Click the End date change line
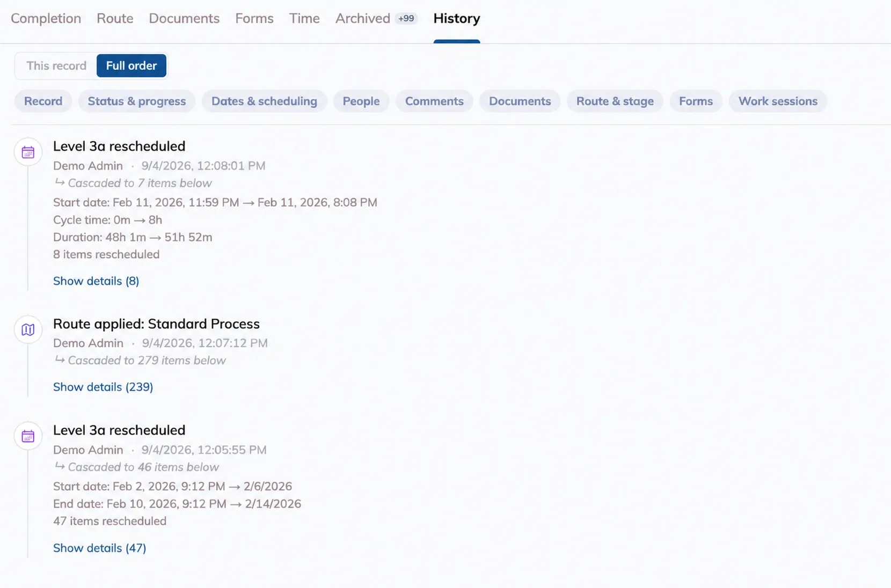This screenshot has height=588, width=891. coord(177,504)
